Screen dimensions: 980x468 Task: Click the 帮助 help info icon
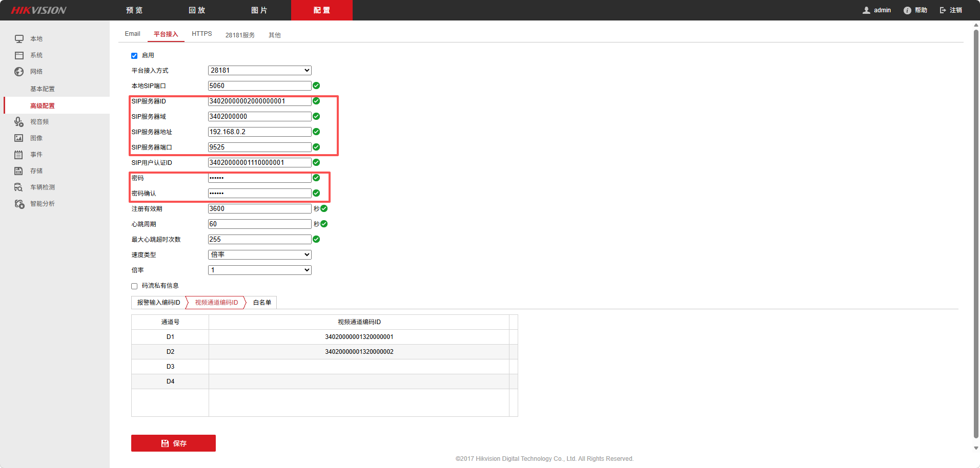(907, 10)
